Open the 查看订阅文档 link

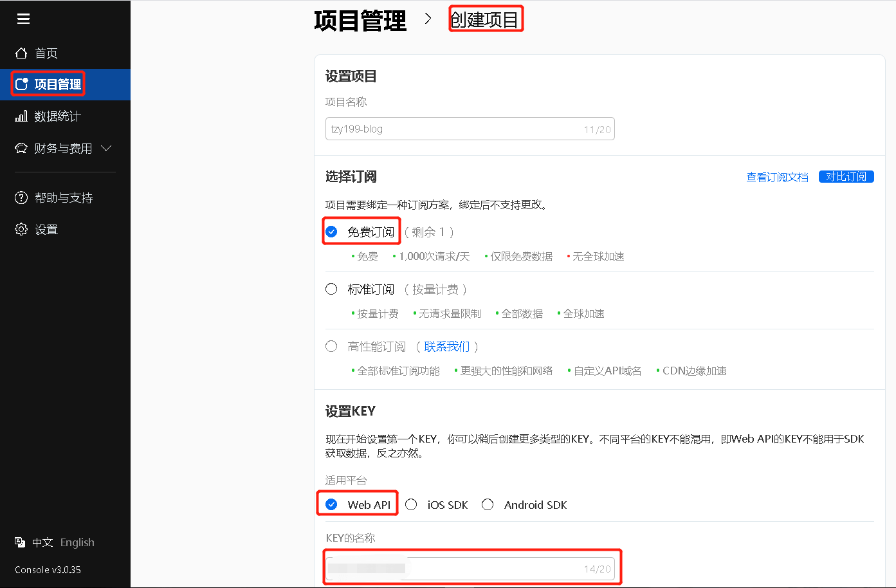pyautogui.click(x=777, y=177)
